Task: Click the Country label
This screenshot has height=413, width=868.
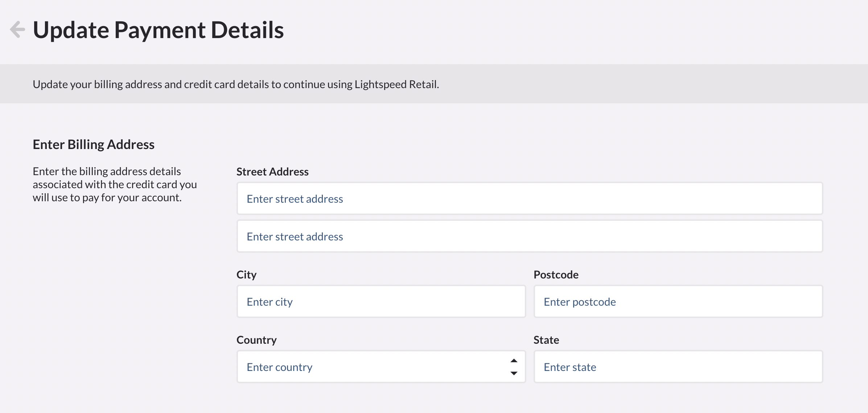Action: pos(256,340)
